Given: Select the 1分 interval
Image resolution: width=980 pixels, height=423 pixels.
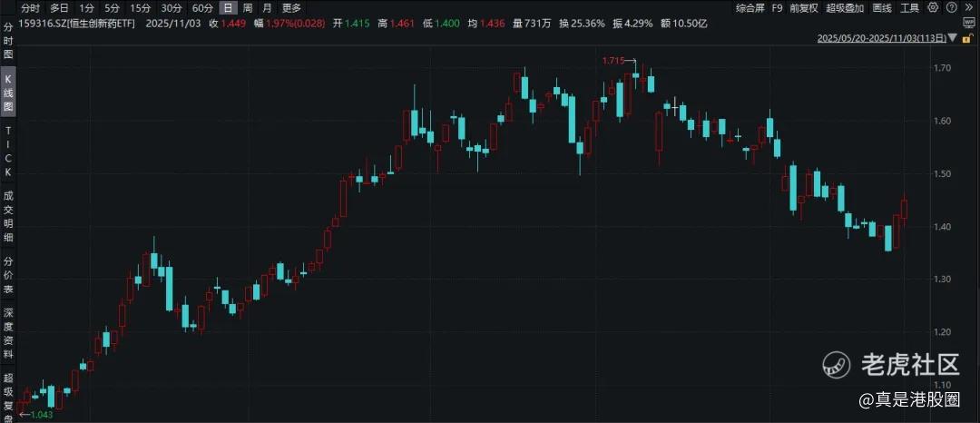Looking at the screenshot, I should (86, 8).
